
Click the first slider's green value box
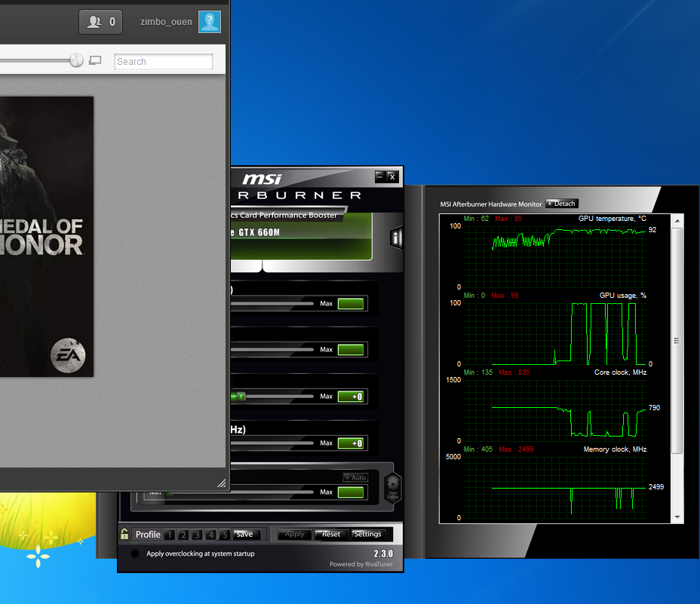click(x=351, y=304)
